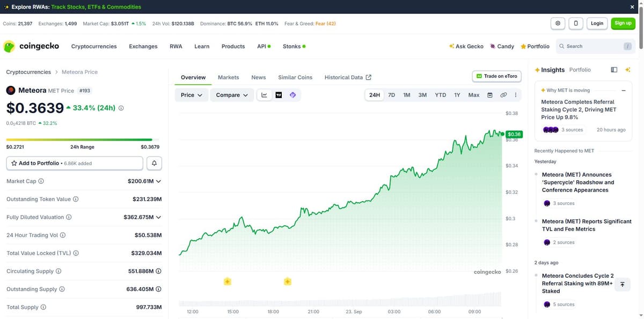Open the Products menu
Viewport: 644px width, 319px height.
tap(233, 47)
